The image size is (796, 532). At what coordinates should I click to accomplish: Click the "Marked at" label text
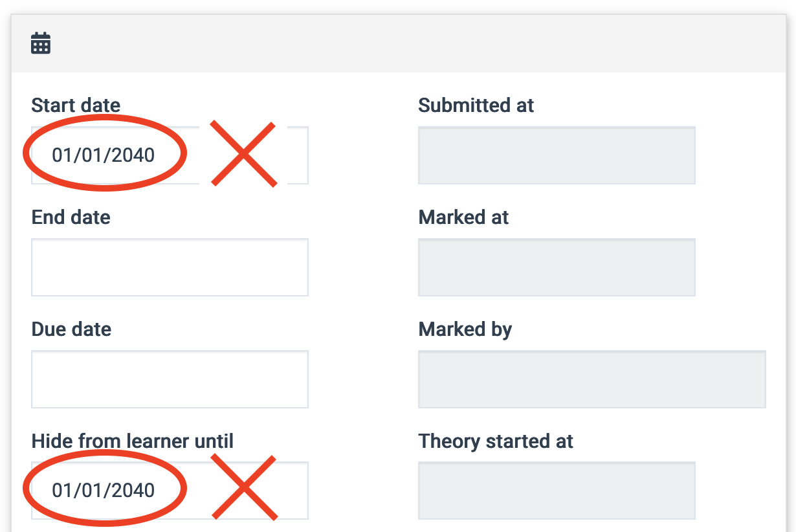click(463, 217)
